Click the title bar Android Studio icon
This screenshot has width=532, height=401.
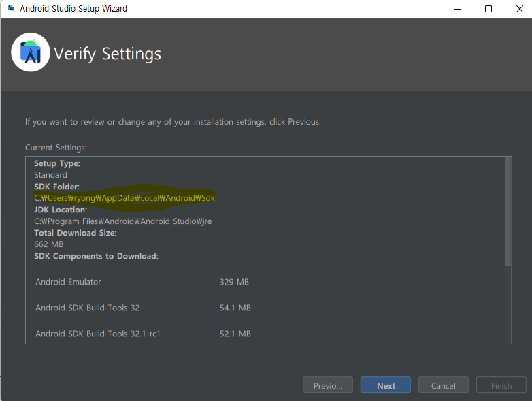[11, 8]
